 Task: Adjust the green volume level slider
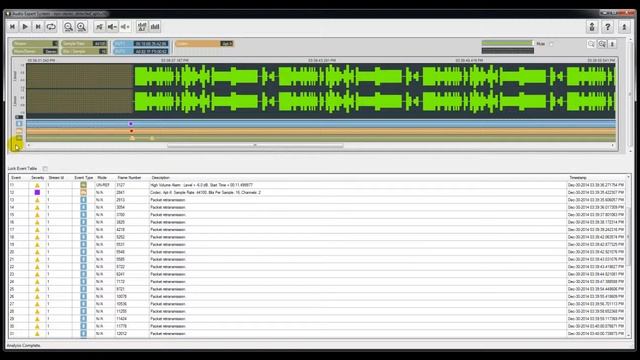[x=507, y=43]
